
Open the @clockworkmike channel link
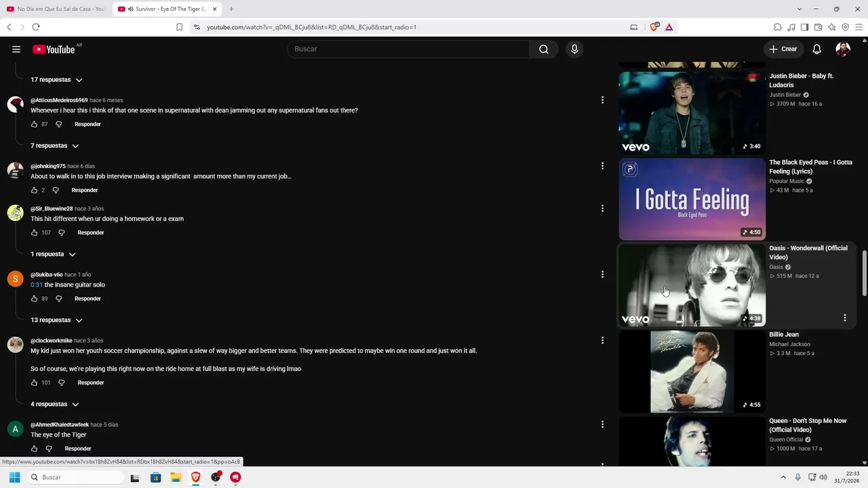[x=51, y=340]
